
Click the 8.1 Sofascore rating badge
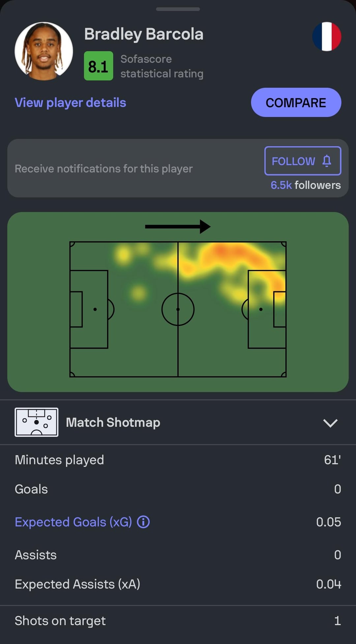coord(98,66)
